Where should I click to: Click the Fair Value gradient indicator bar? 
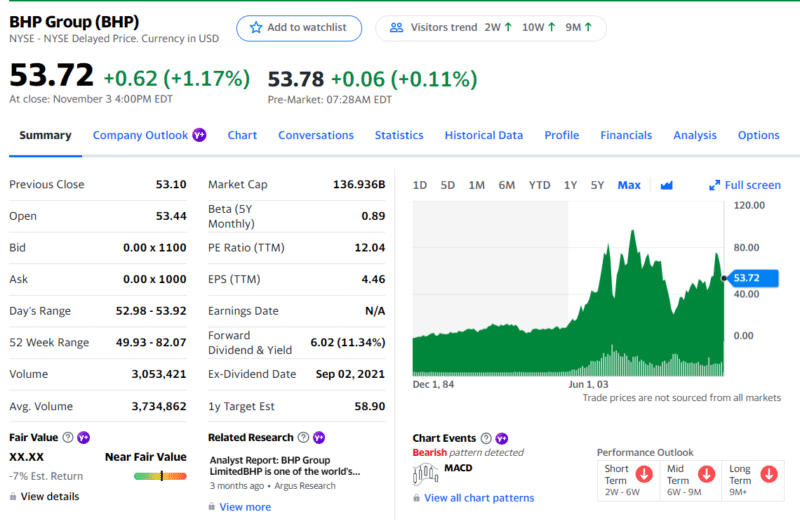160,476
